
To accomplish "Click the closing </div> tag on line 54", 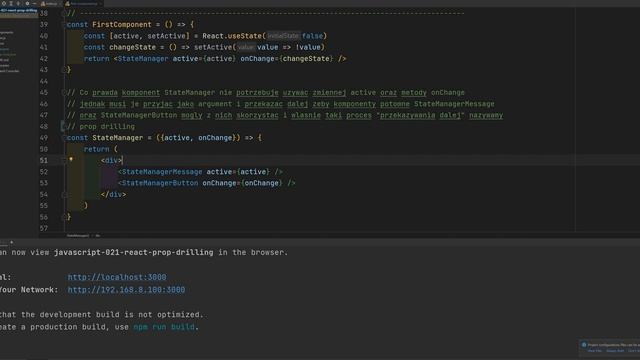I will click(113, 195).
